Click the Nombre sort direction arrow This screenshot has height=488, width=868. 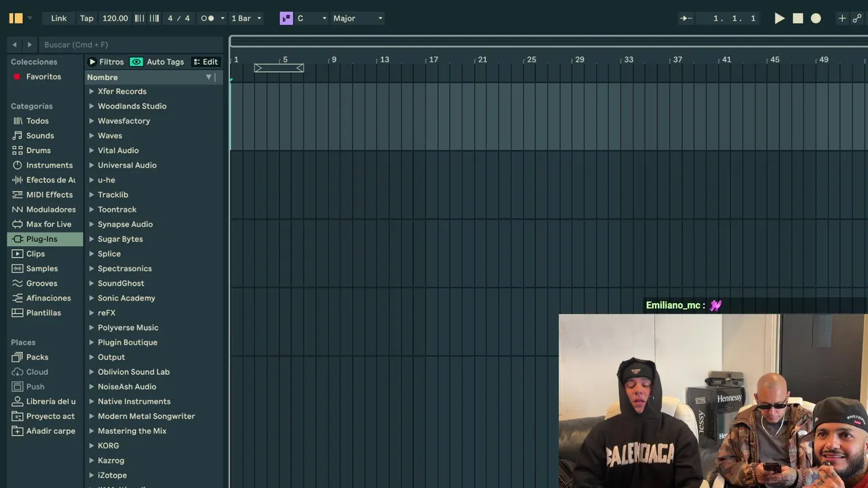pyautogui.click(x=209, y=77)
